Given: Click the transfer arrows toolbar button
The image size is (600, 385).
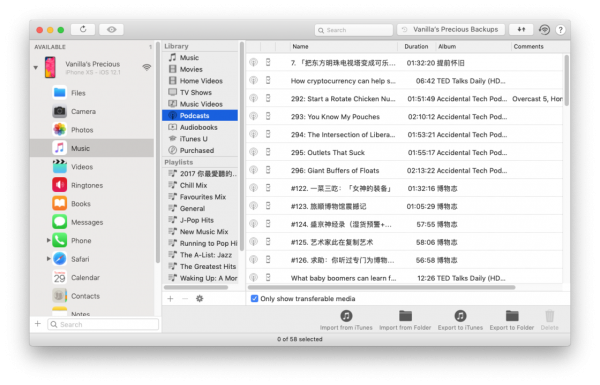Looking at the screenshot, I should click(521, 29).
